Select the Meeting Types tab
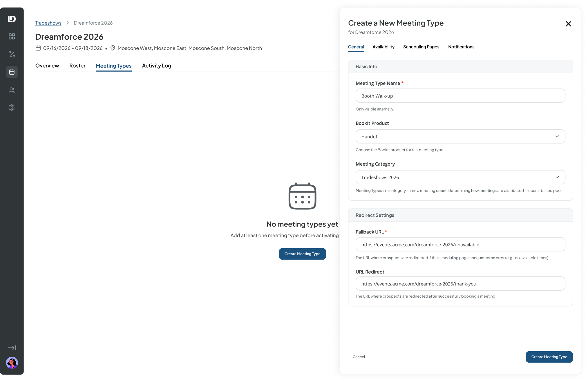 [x=113, y=66]
